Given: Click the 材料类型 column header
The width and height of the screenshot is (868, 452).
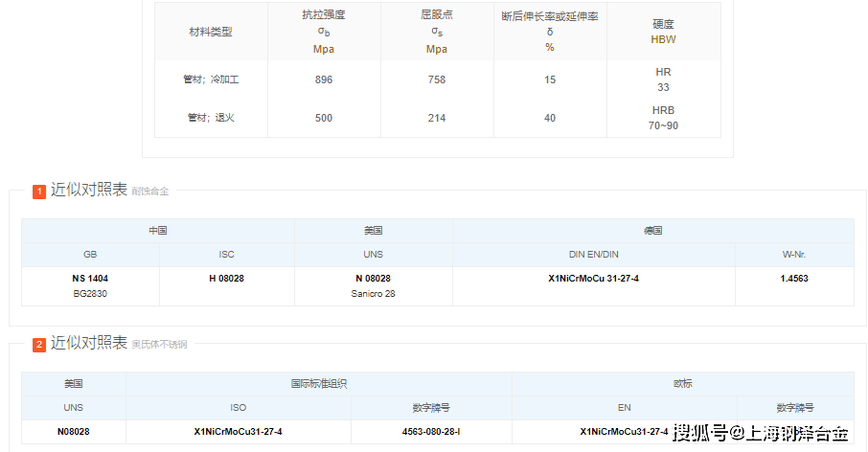Looking at the screenshot, I should [211, 32].
